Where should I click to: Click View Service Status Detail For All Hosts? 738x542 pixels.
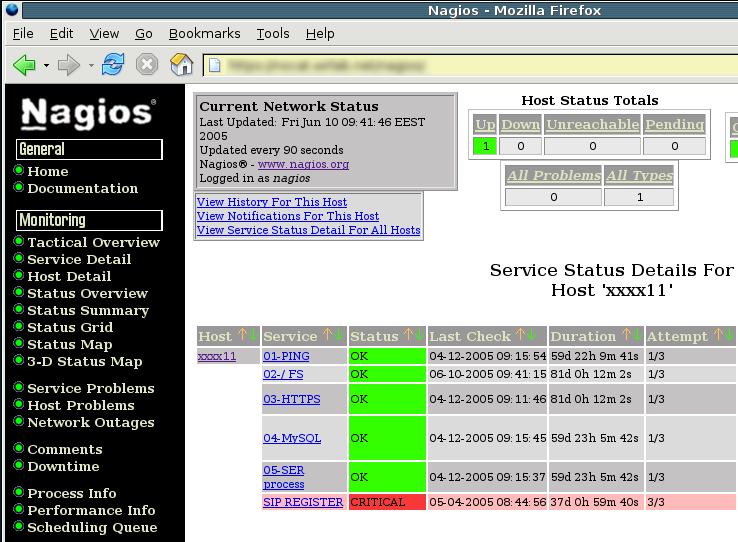(308, 230)
